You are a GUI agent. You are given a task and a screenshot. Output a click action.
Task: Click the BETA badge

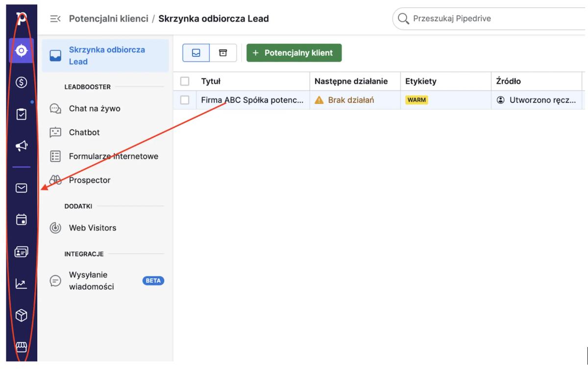pyautogui.click(x=153, y=281)
